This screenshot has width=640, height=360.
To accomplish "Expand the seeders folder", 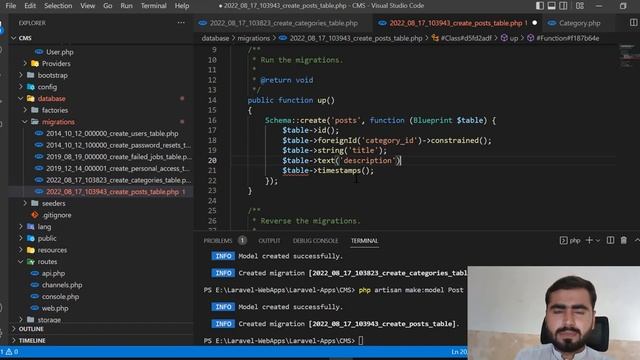I will 53,203.
